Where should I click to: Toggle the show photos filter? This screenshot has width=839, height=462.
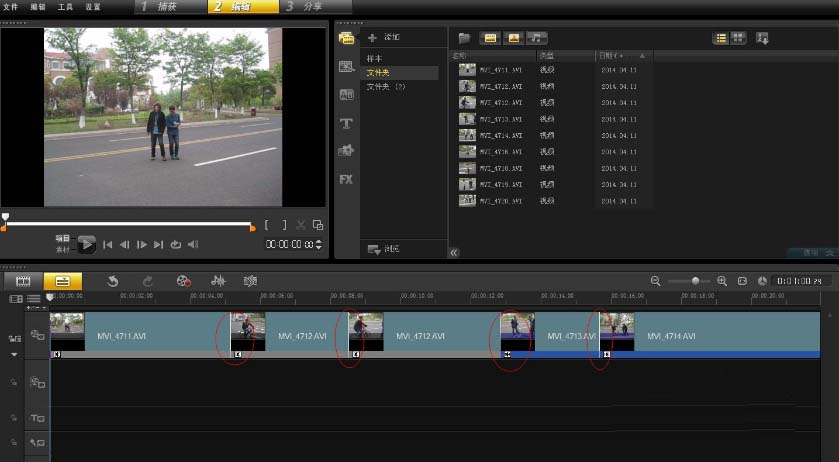click(x=514, y=38)
